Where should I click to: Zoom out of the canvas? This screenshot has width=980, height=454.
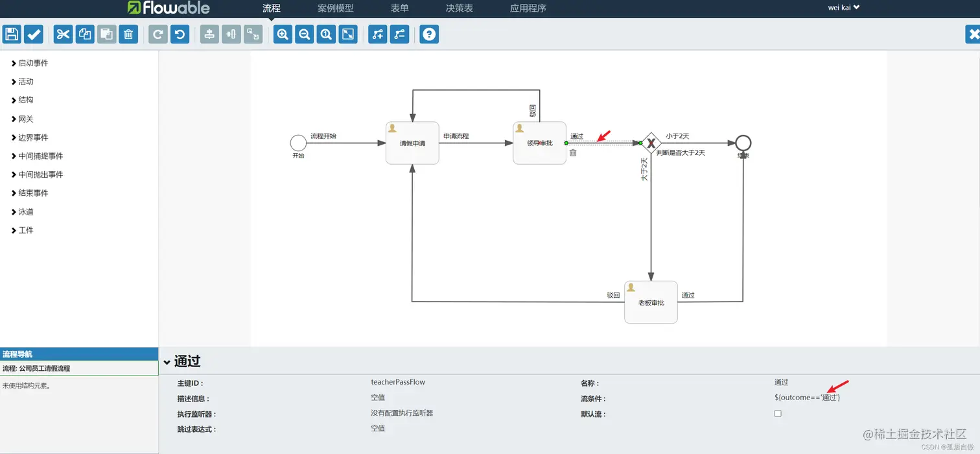tap(305, 34)
